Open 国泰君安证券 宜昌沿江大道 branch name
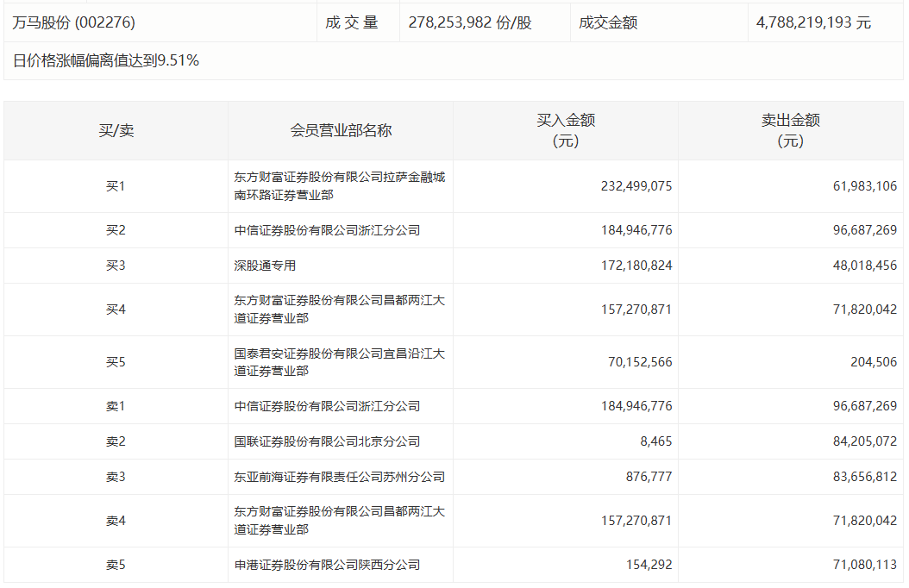This screenshot has height=588, width=909. click(340, 362)
